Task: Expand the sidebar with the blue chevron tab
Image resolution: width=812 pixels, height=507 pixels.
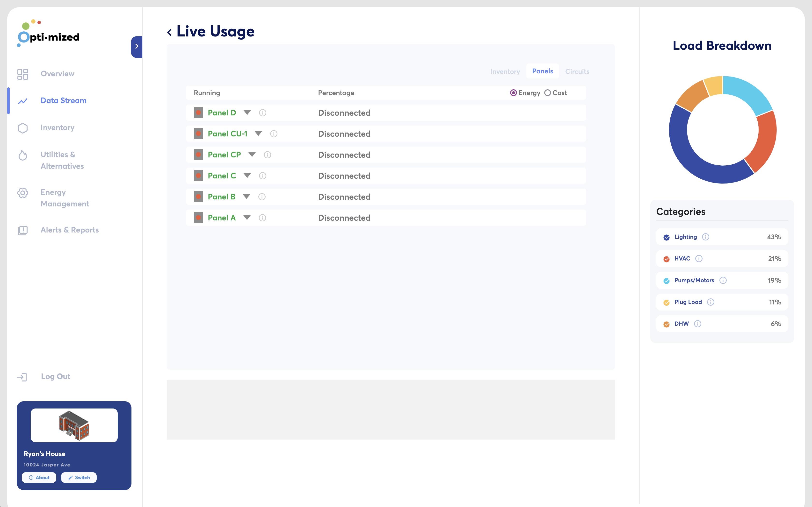Action: point(137,47)
